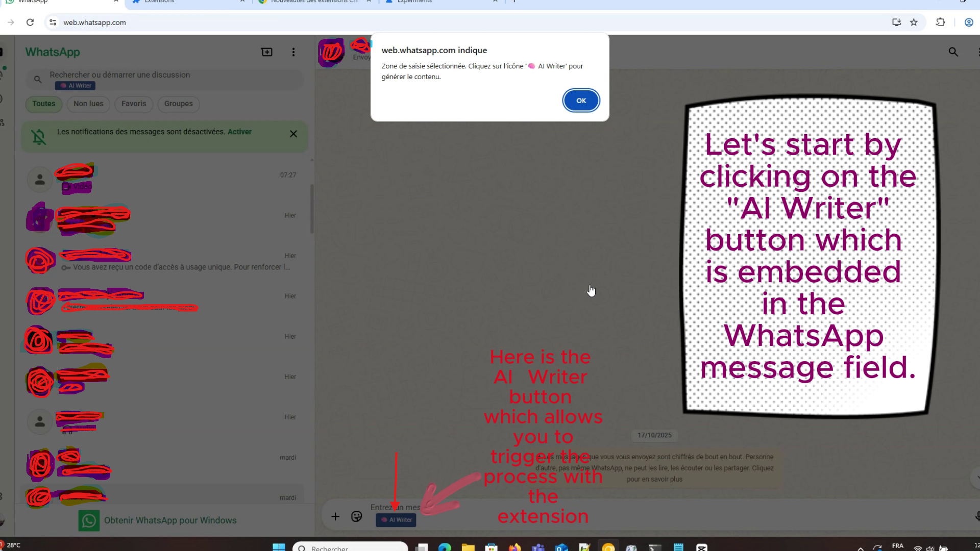The width and height of the screenshot is (980, 551).
Task: Bookmark page with star icon
Action: [x=914, y=22]
